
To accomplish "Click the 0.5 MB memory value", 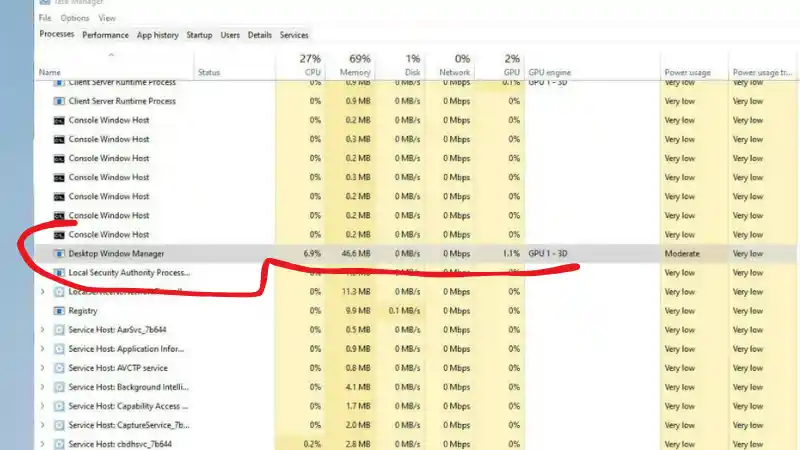I will click(358, 330).
